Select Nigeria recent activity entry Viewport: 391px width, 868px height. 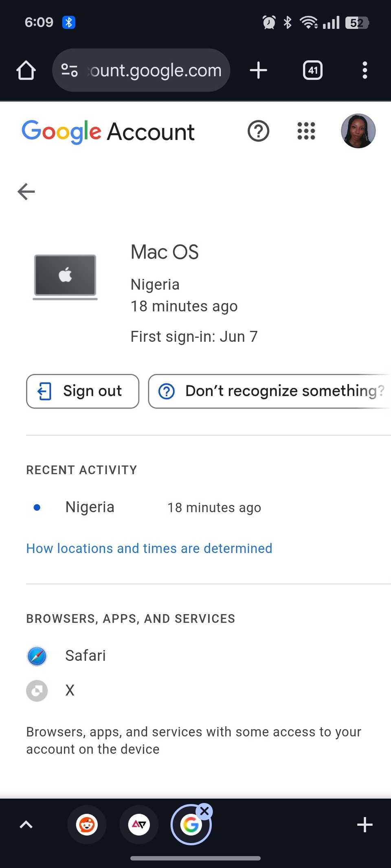coord(90,507)
